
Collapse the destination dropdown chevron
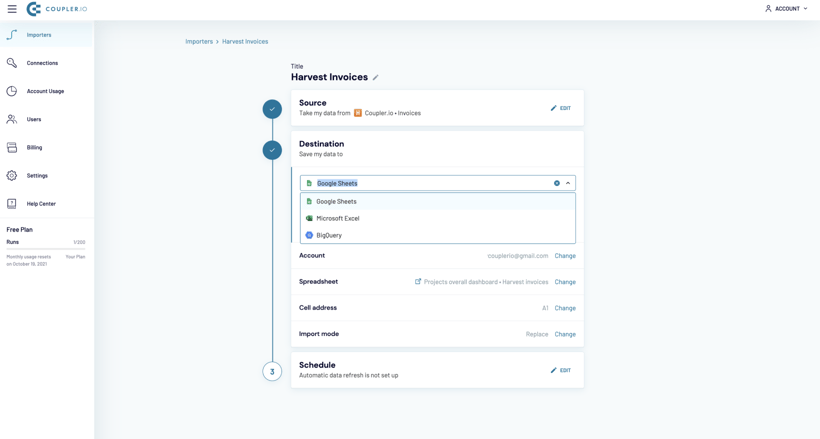568,183
